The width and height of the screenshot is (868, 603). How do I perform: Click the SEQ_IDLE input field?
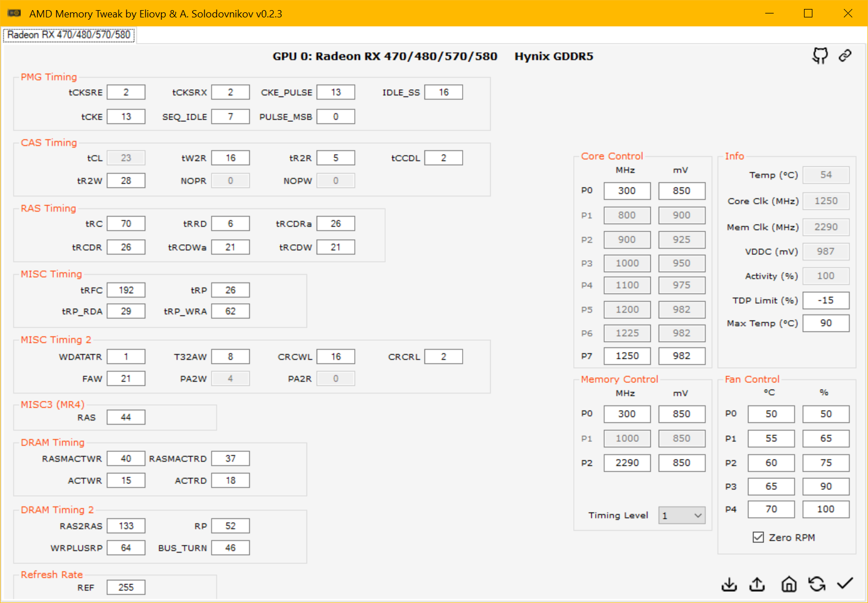231,116
